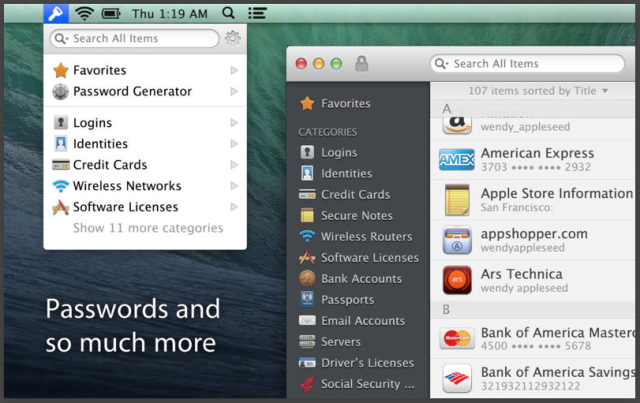The width and height of the screenshot is (640, 403).
Task: Click the Wi-Fi status icon in menu bar
Action: (84, 13)
